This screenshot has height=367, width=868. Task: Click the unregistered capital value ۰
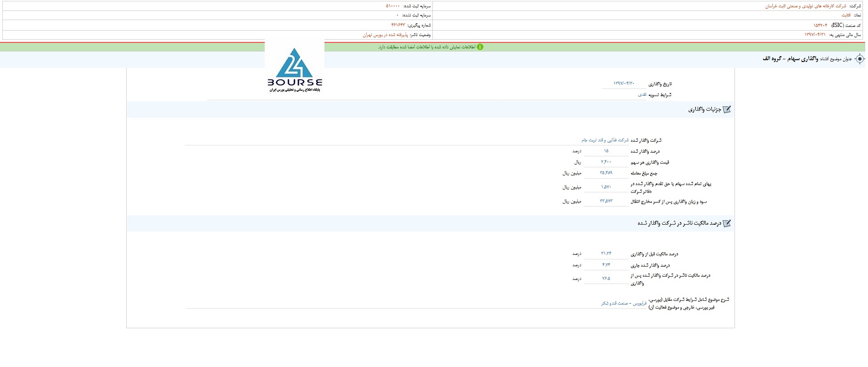point(397,15)
